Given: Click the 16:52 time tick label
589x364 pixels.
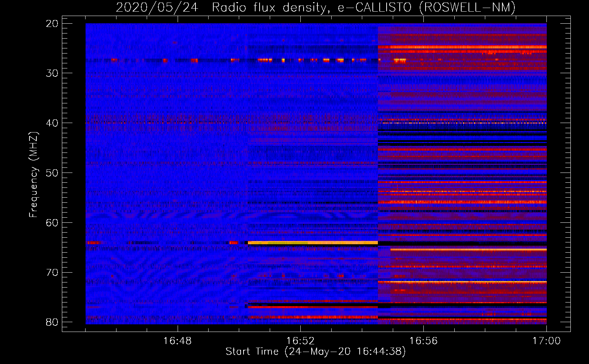Looking at the screenshot, I should pos(300,341).
